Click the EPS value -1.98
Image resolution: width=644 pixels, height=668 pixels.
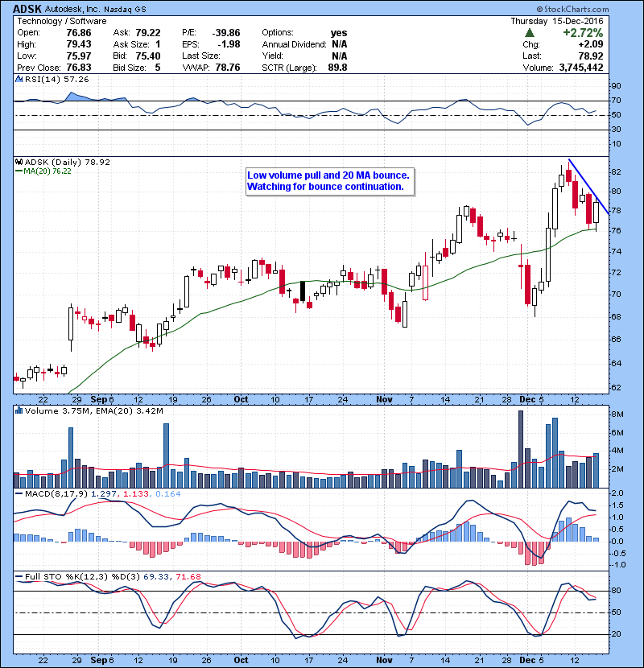pyautogui.click(x=229, y=44)
